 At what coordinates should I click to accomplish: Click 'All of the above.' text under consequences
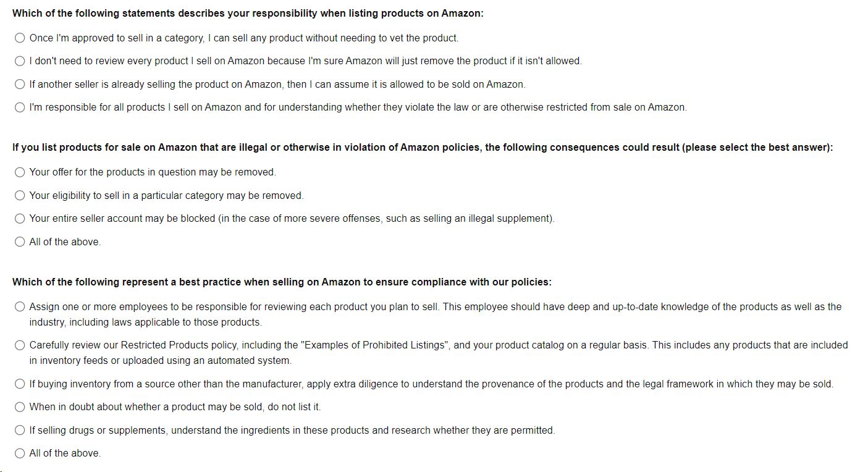pyautogui.click(x=65, y=242)
